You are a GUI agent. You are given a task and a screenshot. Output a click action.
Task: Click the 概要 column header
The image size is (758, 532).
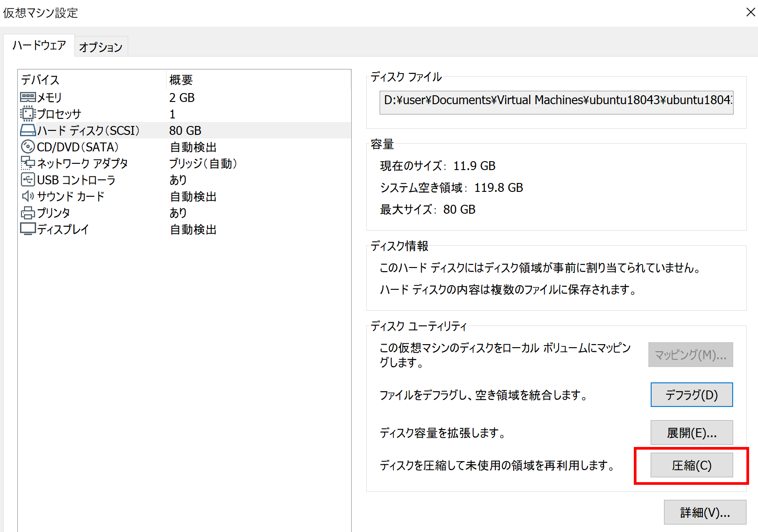coord(181,80)
